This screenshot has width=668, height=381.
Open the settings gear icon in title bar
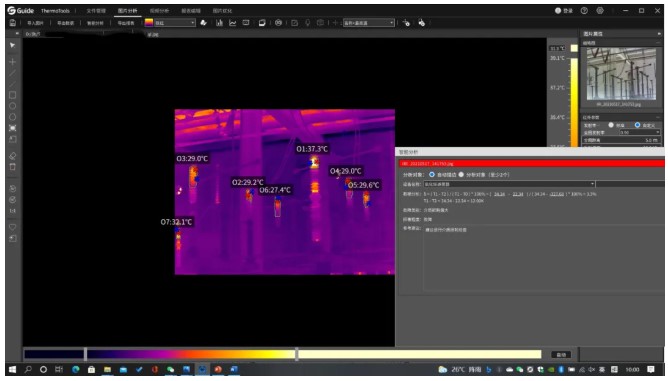pos(600,11)
